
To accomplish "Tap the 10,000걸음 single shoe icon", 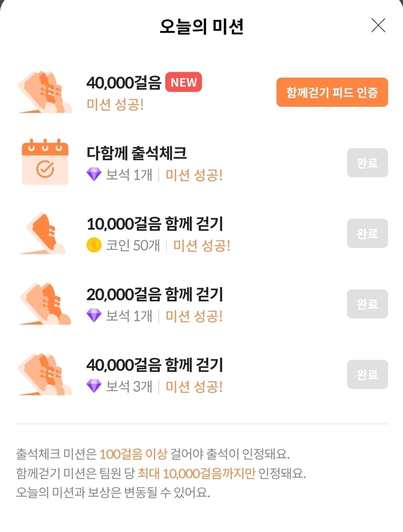I will pos(45,233).
